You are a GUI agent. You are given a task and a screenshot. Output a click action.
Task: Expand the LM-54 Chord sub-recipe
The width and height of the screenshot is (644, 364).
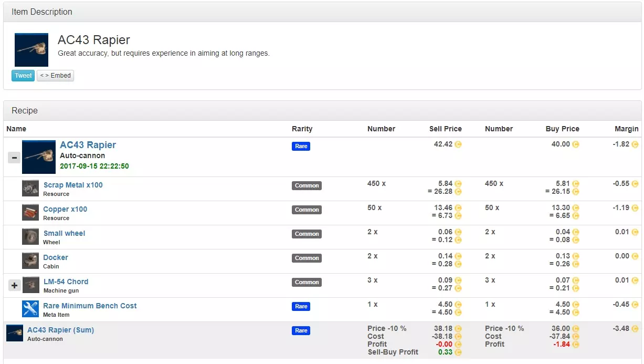pos(14,285)
